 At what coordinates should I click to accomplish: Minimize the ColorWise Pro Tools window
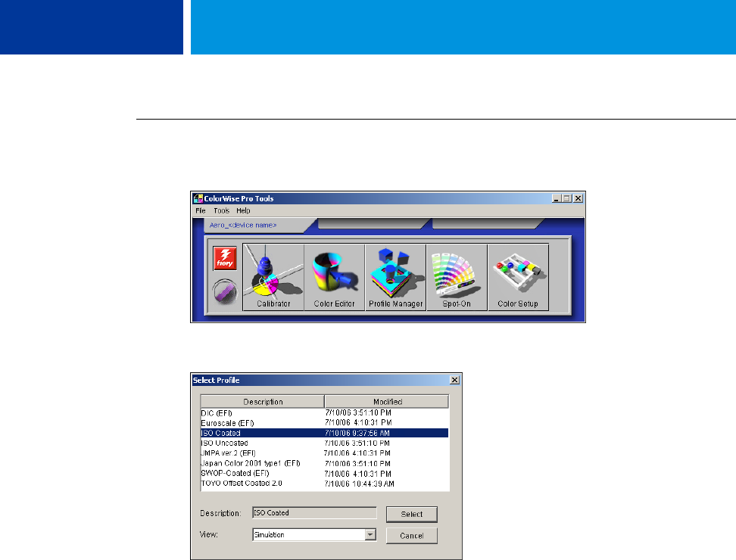point(557,198)
